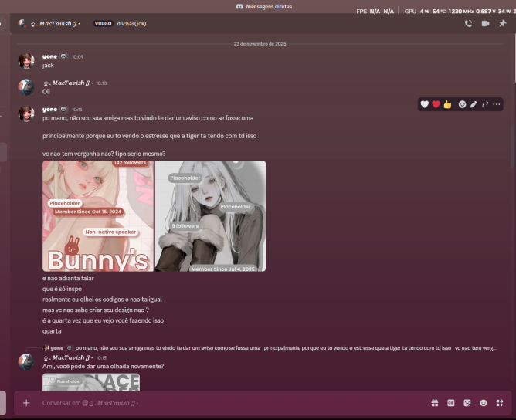The image size is (516, 420).
Task: Edit the message with pencil icon
Action: coord(474,104)
